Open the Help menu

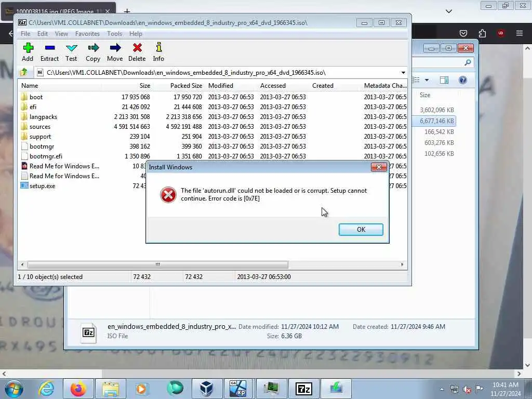click(x=136, y=34)
